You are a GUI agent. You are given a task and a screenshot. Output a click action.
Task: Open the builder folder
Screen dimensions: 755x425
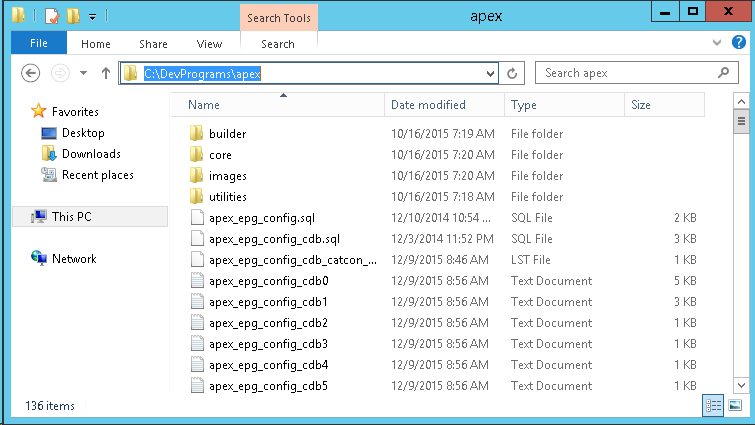pyautogui.click(x=227, y=134)
